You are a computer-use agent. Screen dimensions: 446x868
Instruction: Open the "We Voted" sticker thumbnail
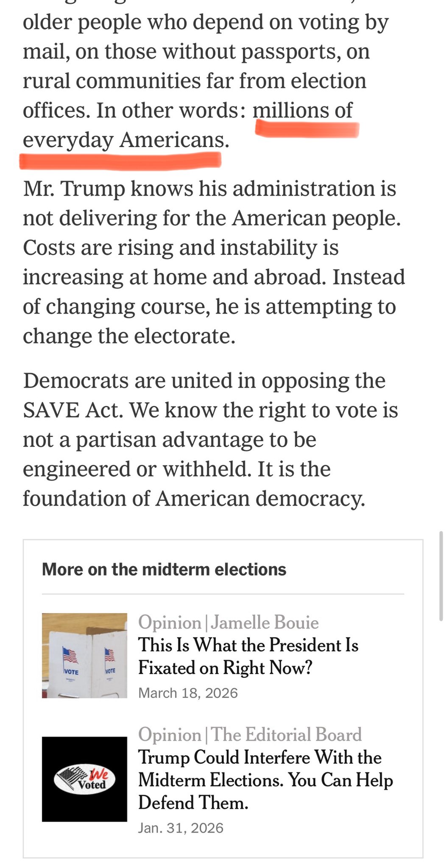[84, 779]
